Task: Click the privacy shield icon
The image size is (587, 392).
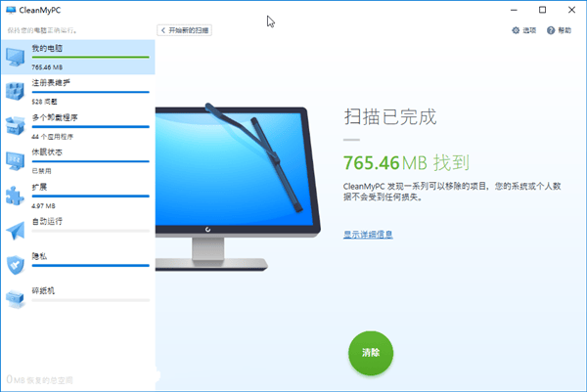Action: pyautogui.click(x=15, y=265)
